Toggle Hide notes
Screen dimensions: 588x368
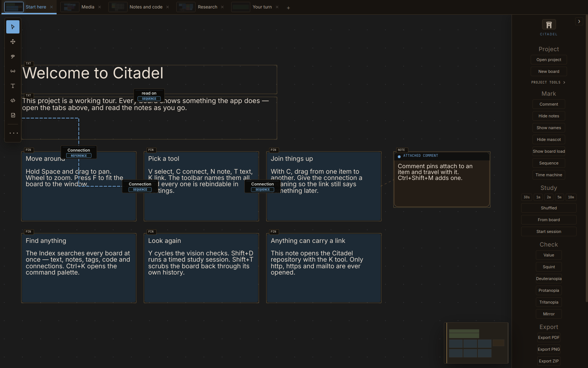(549, 116)
